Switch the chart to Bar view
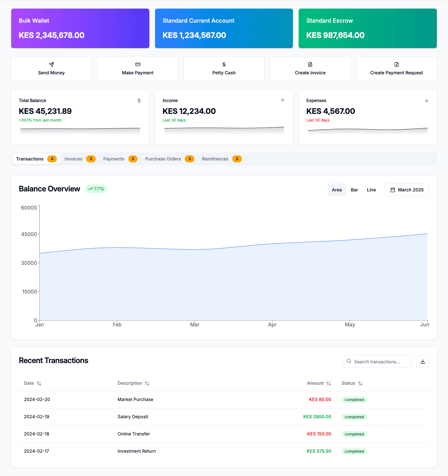The image size is (448, 476). 354,190
